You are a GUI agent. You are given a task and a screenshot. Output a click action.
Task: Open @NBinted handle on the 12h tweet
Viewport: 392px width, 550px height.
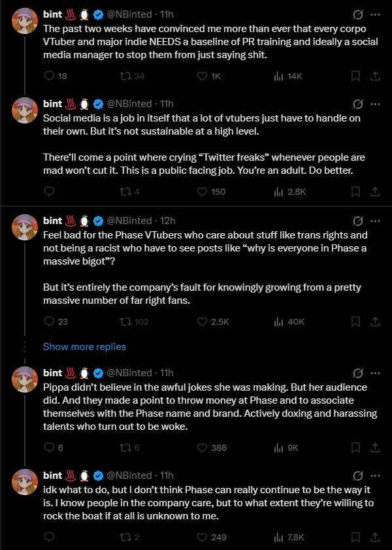(x=129, y=221)
